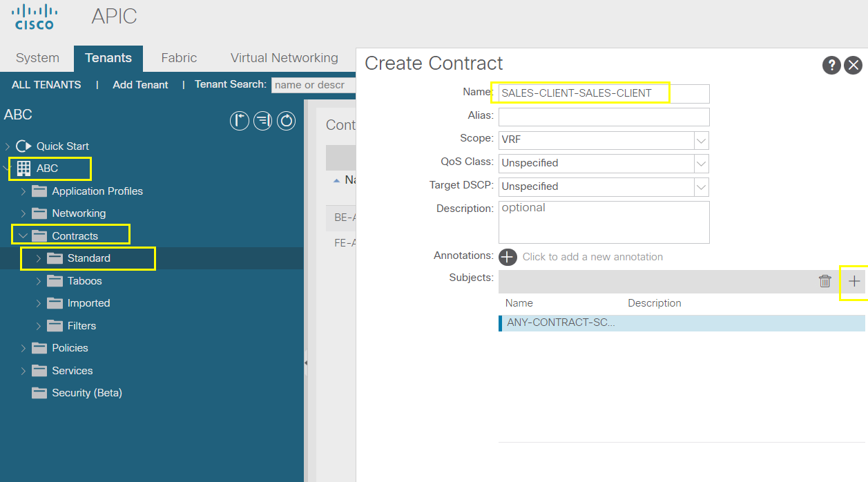Switch to the Virtual Networking tab
This screenshot has height=482, width=868.
pyautogui.click(x=284, y=58)
